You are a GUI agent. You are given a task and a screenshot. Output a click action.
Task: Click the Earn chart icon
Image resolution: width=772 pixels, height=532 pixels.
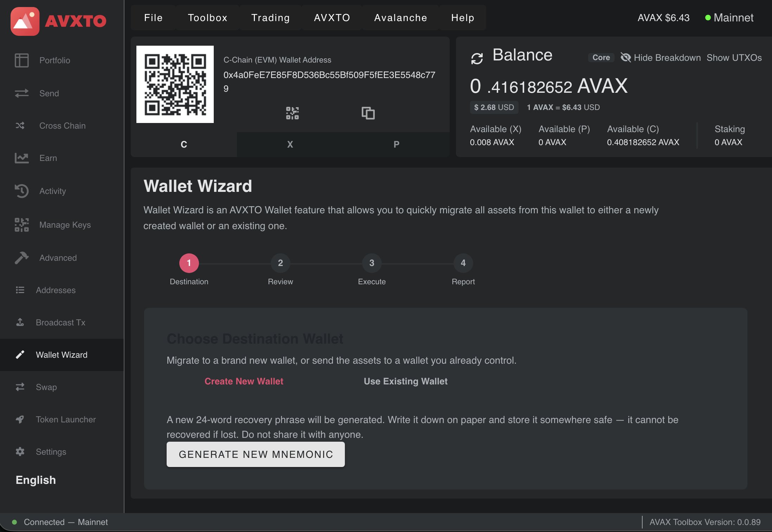21,158
